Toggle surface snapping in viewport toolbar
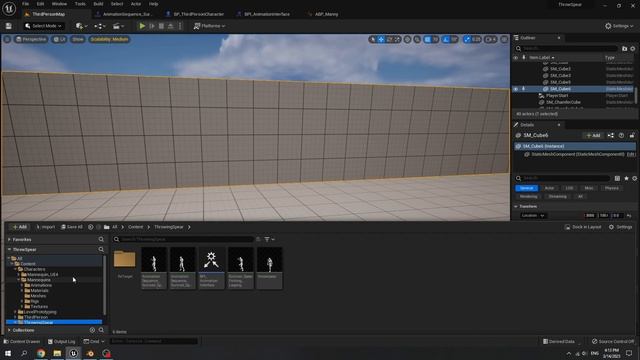 [417, 40]
